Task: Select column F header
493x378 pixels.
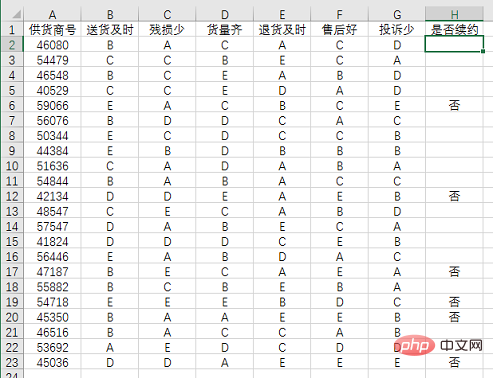Action: 339,14
